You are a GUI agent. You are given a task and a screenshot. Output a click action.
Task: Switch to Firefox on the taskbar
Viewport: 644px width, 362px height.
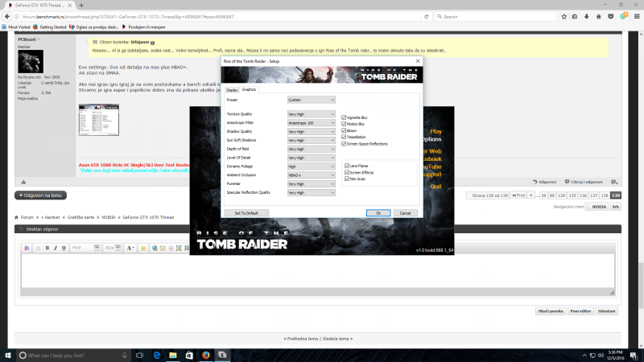[206, 355]
